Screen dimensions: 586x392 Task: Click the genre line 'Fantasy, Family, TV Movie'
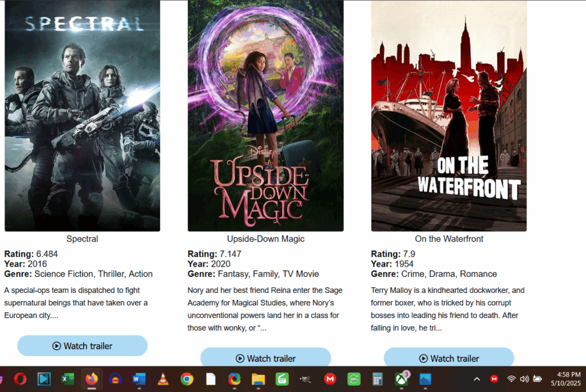coord(268,274)
